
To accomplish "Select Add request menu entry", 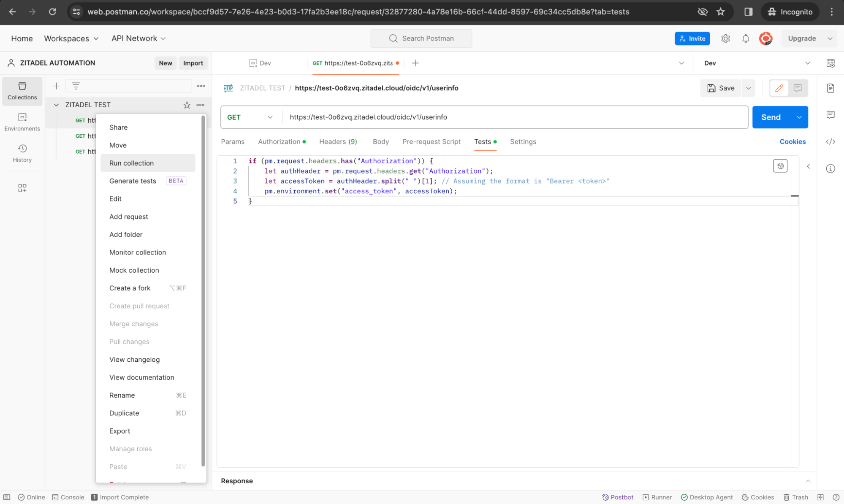I will tap(148, 217).
